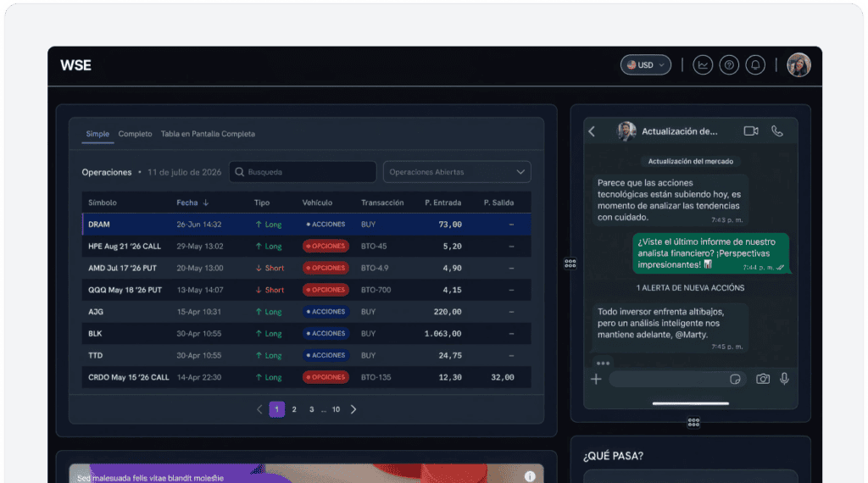
Task: Click the 1 ALERTA DE NUEVA ACCIÓNS notice
Action: click(690, 288)
